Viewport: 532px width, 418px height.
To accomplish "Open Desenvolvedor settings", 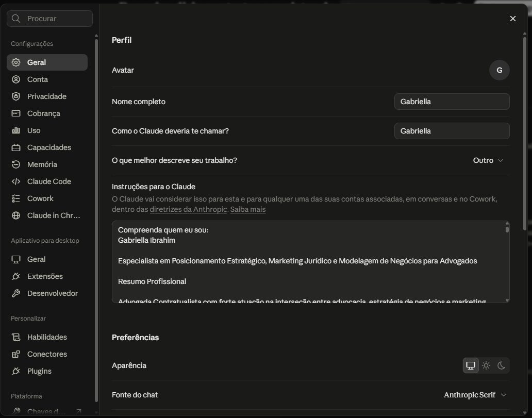I will click(x=47, y=293).
